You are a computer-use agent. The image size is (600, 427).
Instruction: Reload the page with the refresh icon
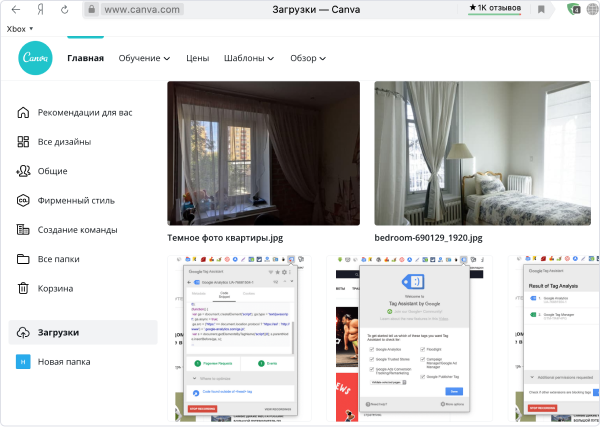pos(65,9)
